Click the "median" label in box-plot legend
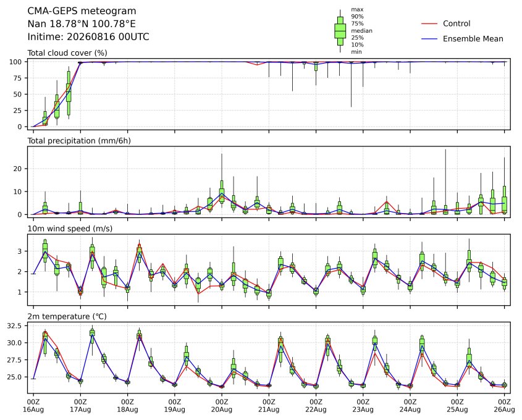The width and height of the screenshot is (522, 420). [361, 31]
